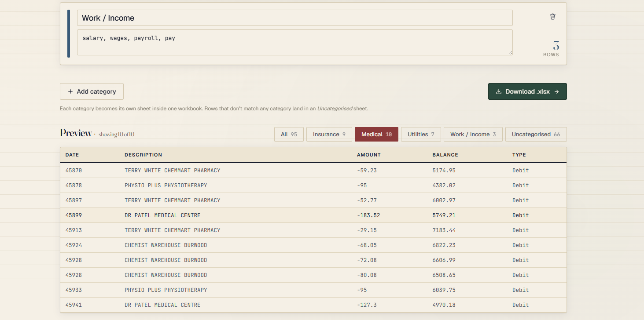Click the balance value 6508.65
This screenshot has height=320, width=644.
pyautogui.click(x=444, y=275)
